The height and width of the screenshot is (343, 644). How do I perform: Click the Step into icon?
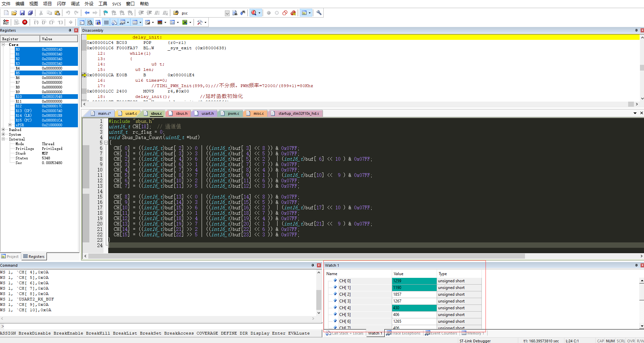[36, 22]
